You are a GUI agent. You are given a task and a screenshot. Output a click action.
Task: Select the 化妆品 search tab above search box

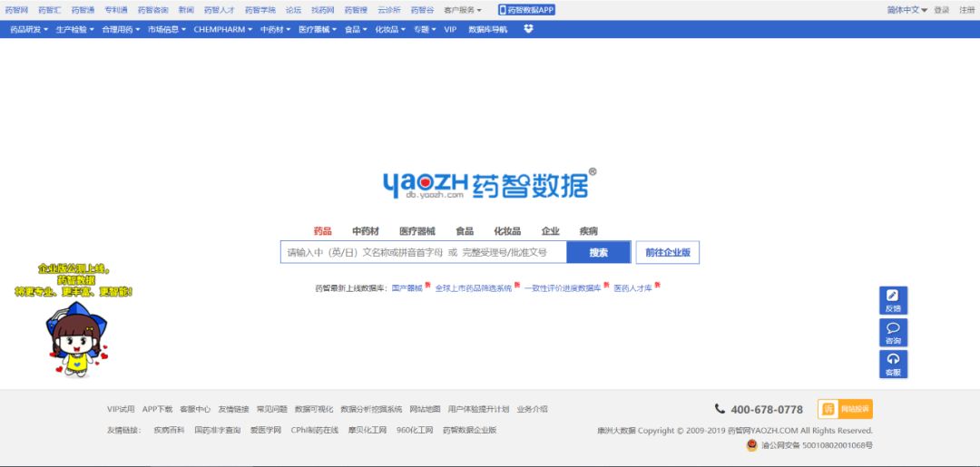click(507, 231)
